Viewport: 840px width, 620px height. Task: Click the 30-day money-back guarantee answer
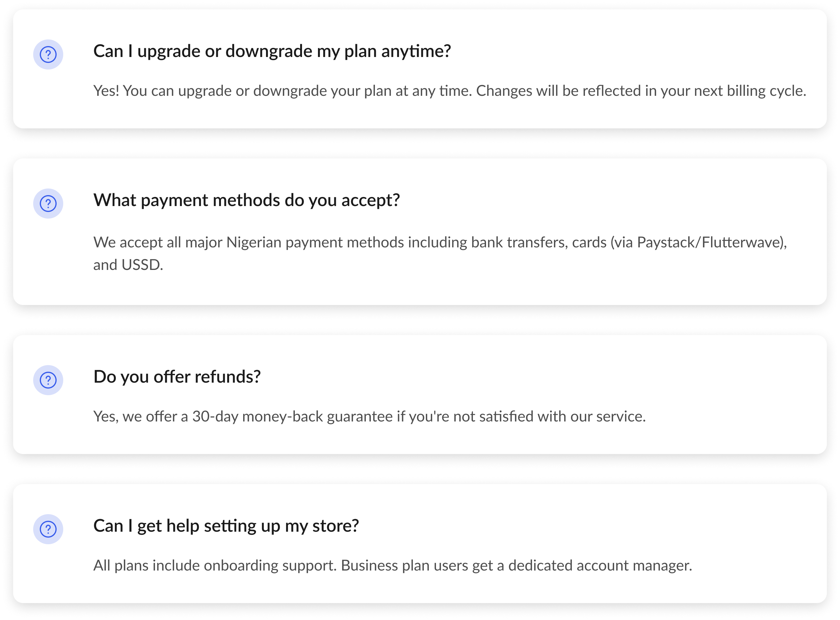click(369, 416)
